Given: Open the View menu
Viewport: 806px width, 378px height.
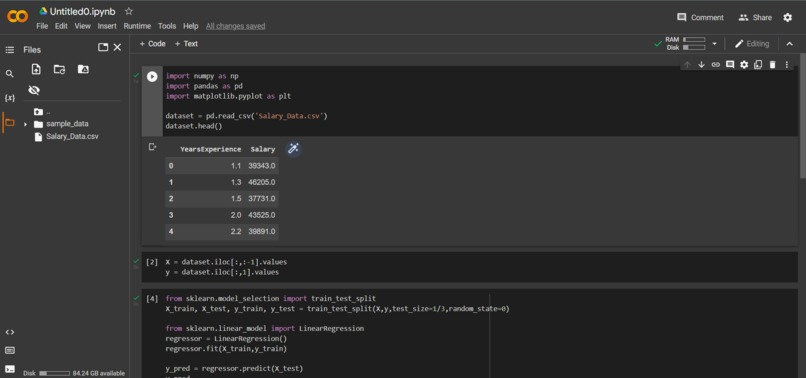Looking at the screenshot, I should click(82, 26).
